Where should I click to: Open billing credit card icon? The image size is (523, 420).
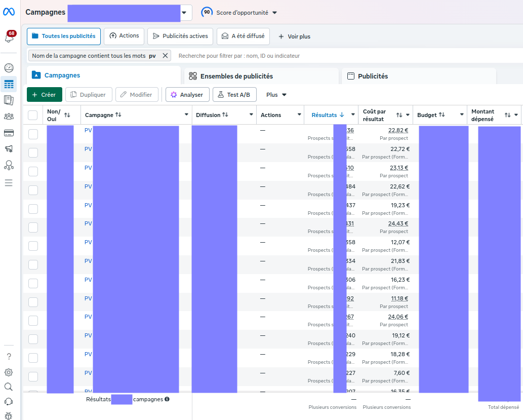pyautogui.click(x=9, y=133)
